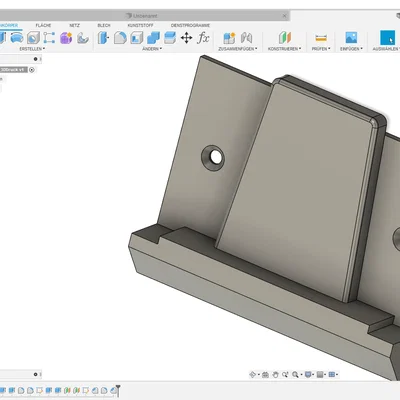Select the Press Pull tool
The height and width of the screenshot is (400, 400).
103,38
